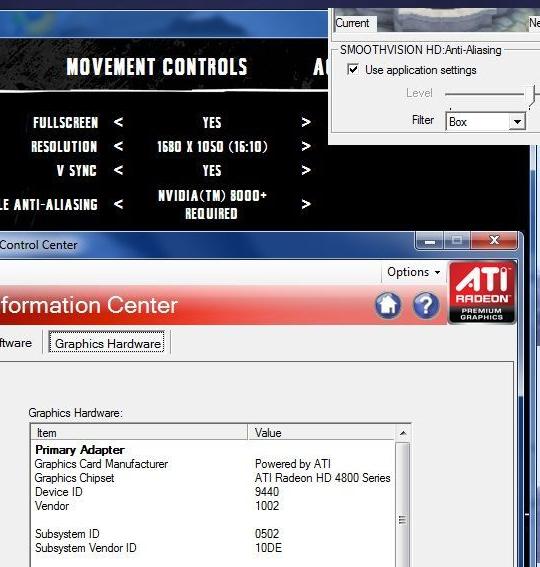The height and width of the screenshot is (567, 540).
Task: Click the 0502 subsystem ID value
Action: click(x=267, y=534)
